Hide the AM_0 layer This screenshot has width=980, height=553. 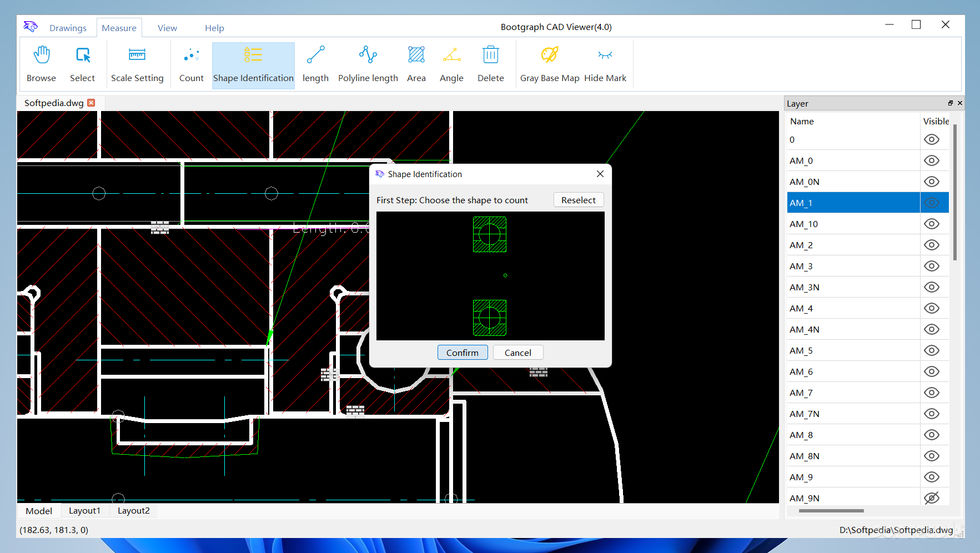click(x=932, y=160)
